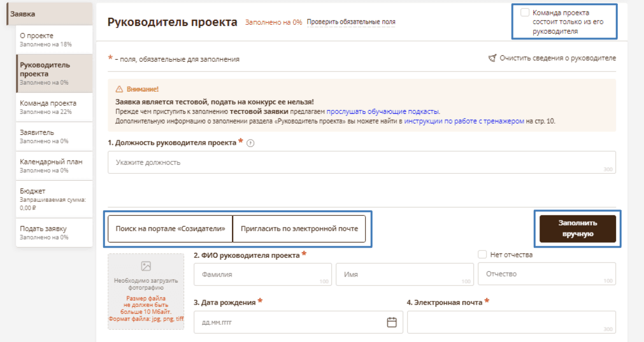Screen dimensions: 644x342
Task: Click the warning triangle attention icon
Action: (119, 90)
